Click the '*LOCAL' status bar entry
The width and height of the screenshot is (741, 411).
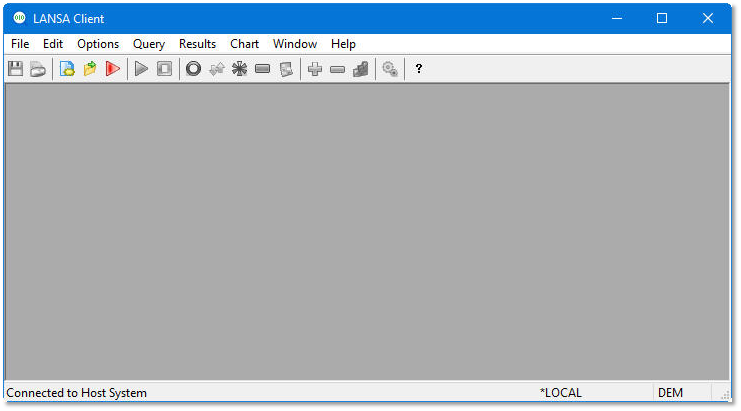point(560,393)
